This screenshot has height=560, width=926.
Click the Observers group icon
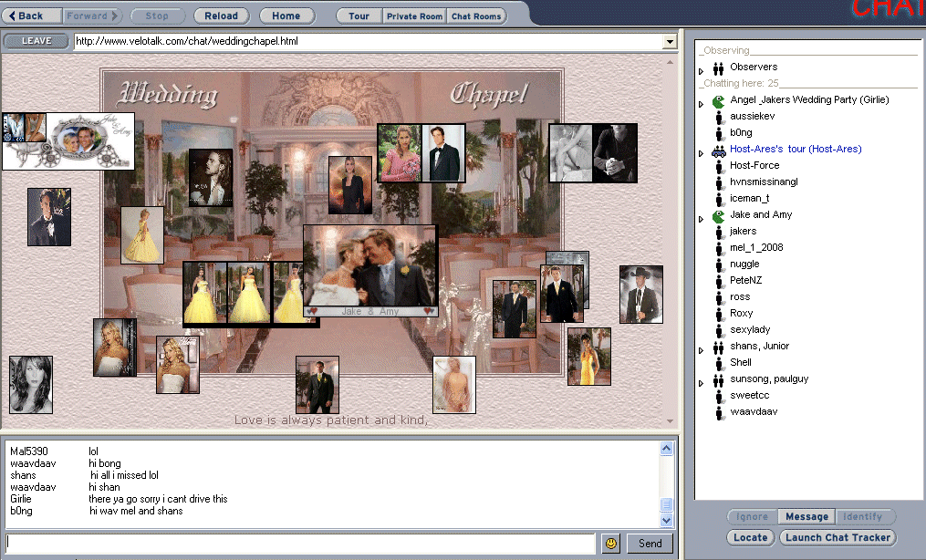point(718,67)
